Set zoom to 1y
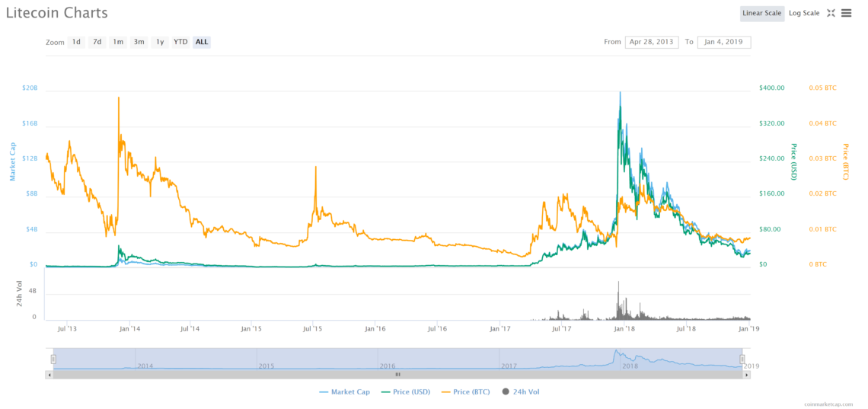The image size is (868, 409). 160,42
